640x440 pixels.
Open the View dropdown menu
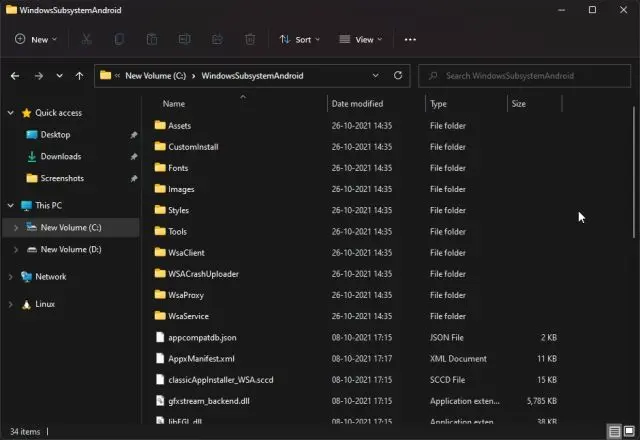tap(361, 40)
